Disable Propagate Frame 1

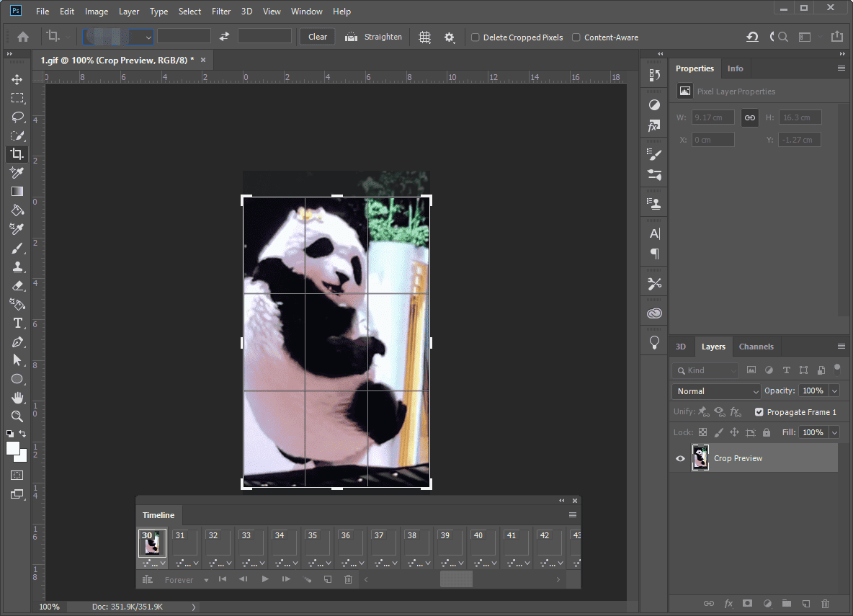759,411
